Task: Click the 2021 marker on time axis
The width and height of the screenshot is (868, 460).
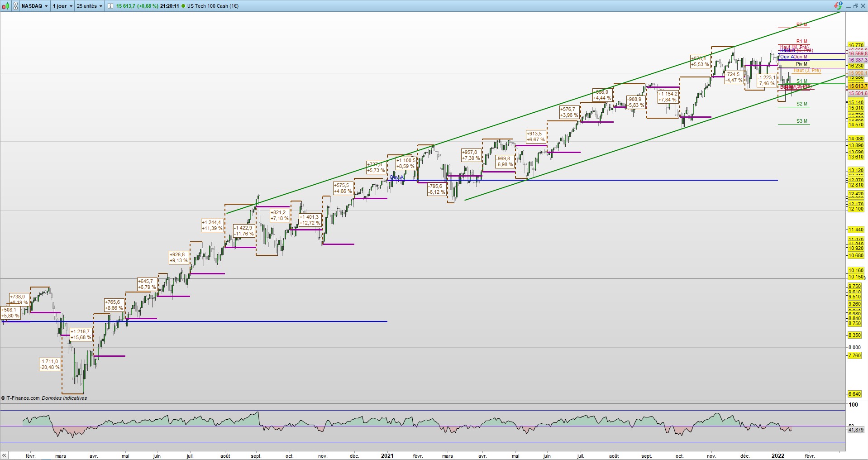Action: (x=387, y=456)
